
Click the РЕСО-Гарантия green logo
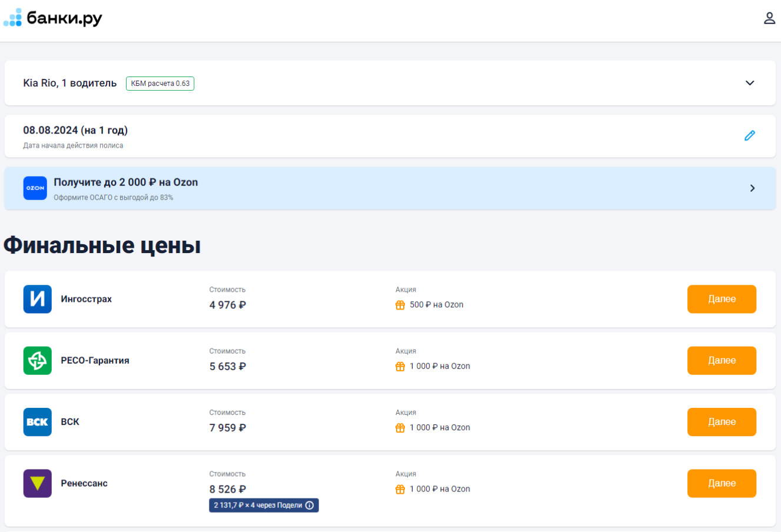point(38,361)
